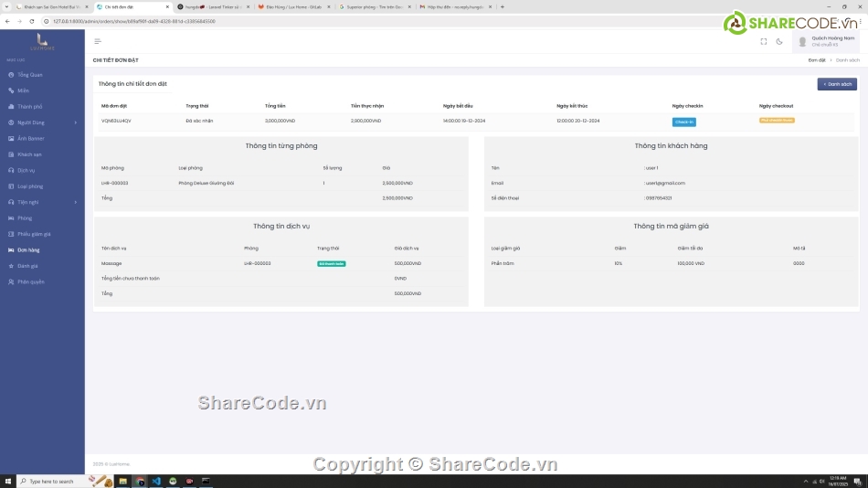This screenshot has height=488, width=868.
Task: Expand the Người Dùng submenu arrow
Action: pyautogui.click(x=76, y=122)
